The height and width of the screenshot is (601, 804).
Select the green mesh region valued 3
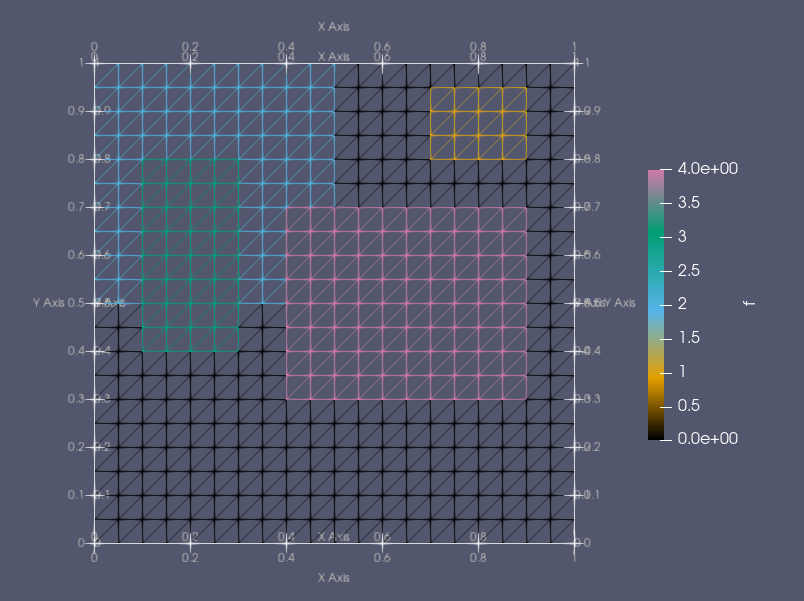[x=190, y=255]
